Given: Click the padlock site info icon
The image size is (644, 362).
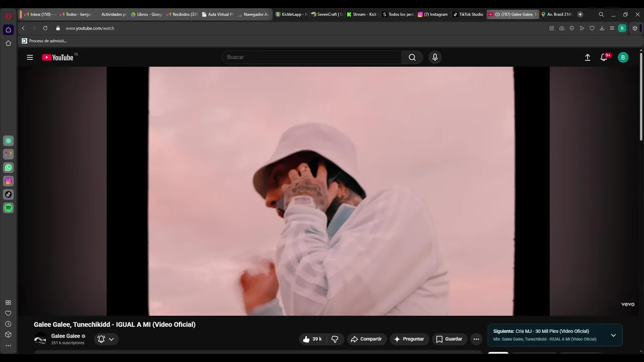Looking at the screenshot, I should pyautogui.click(x=58, y=28).
